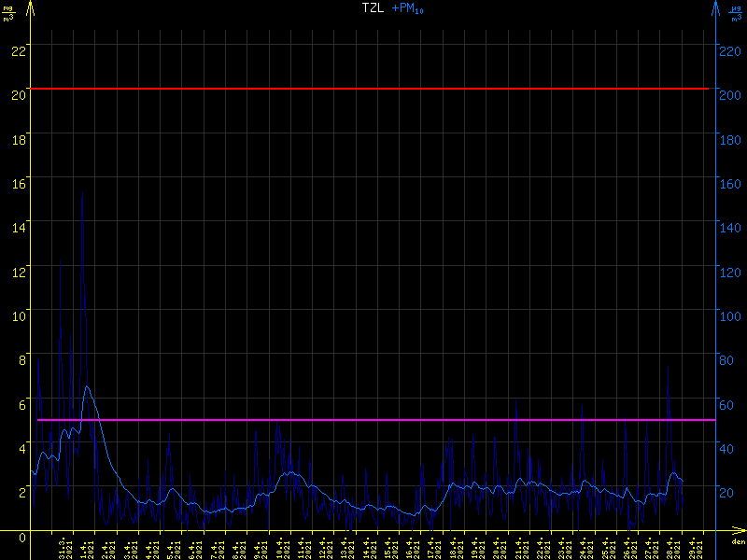Viewport: 747px width, 560px height.
Task: Click the yellow left axis arrowhead
Action: pos(31,8)
